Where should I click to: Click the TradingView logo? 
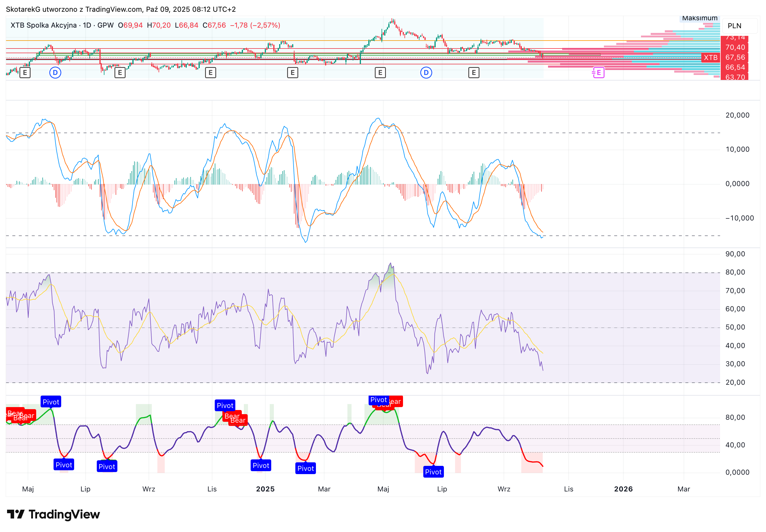pos(53,514)
